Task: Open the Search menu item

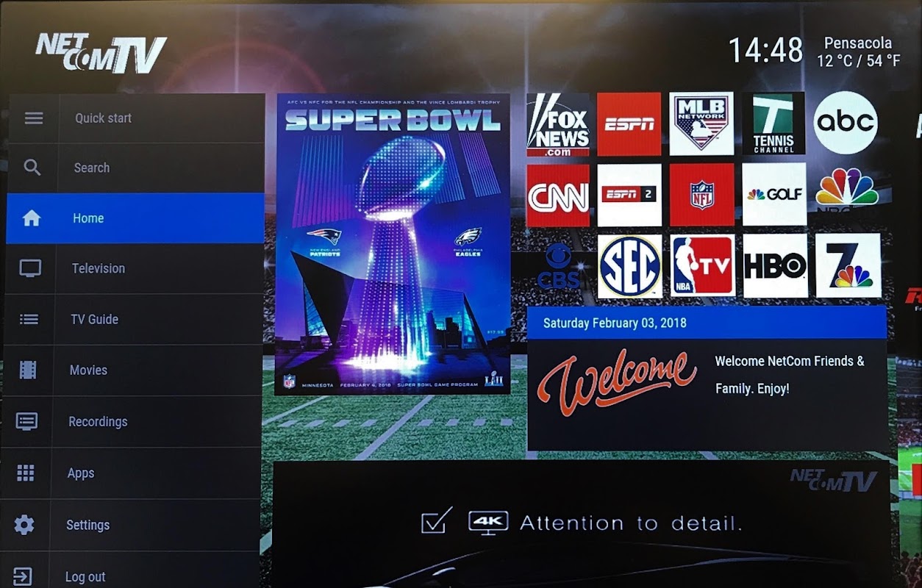Action: point(135,168)
